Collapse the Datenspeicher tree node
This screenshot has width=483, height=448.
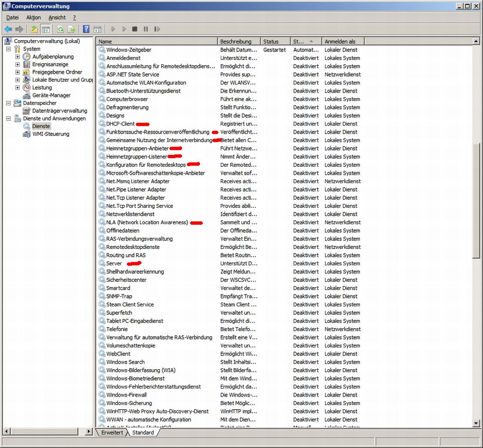(8, 103)
